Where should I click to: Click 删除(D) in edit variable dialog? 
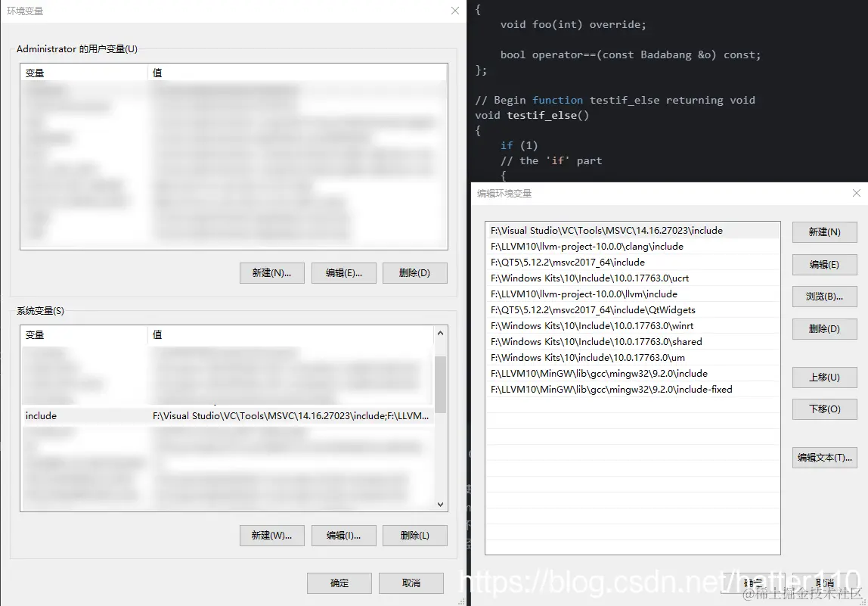point(825,329)
